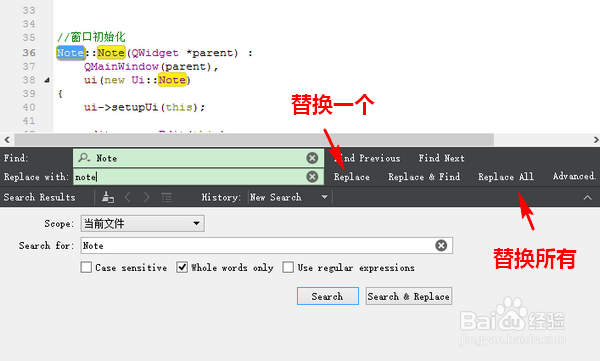Screen dimensions: 600x361
Task: Click the yellow Note constructor on line 36
Action: (111, 52)
